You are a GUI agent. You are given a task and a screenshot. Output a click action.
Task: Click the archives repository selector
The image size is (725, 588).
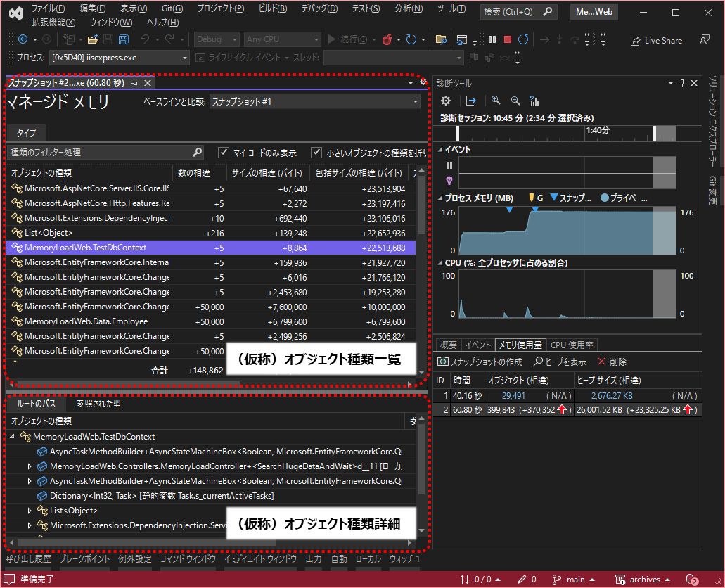pyautogui.click(x=643, y=580)
